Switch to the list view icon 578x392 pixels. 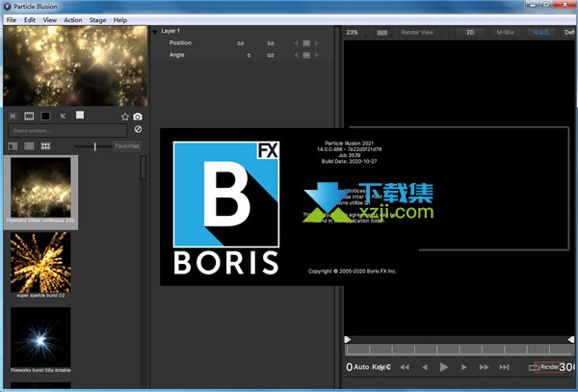coord(29,146)
